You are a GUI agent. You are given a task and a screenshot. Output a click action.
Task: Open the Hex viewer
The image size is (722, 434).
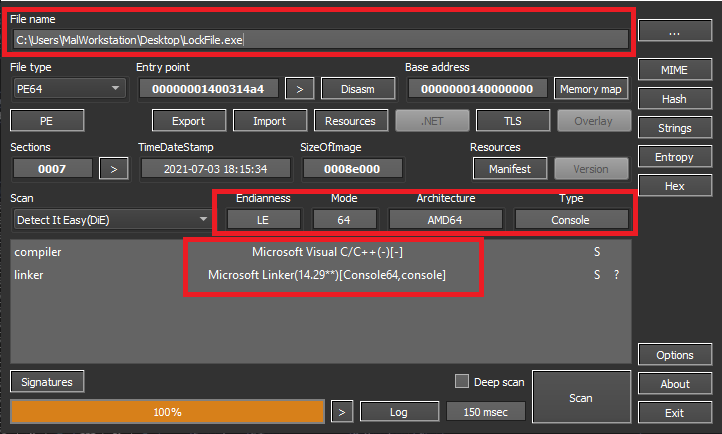675,186
